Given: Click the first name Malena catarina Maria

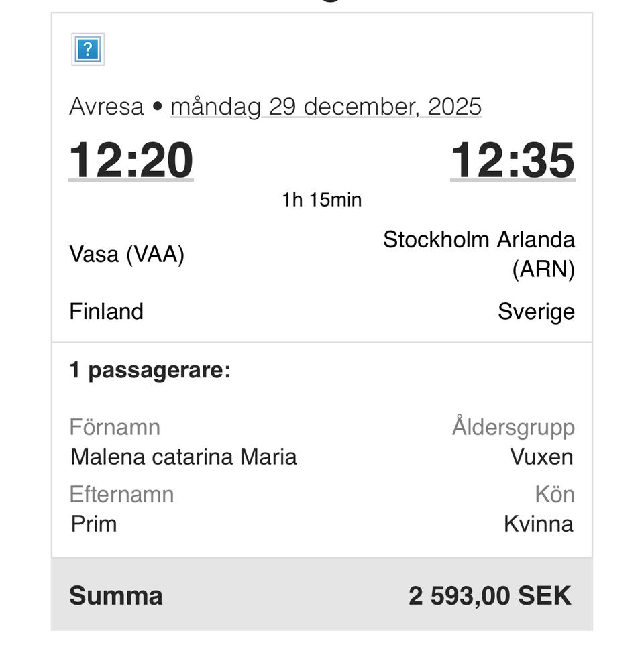Looking at the screenshot, I should tap(184, 457).
